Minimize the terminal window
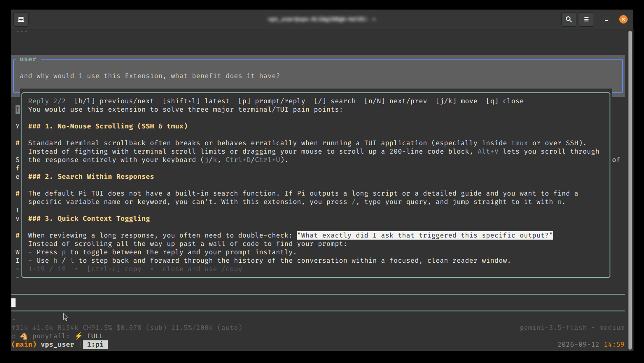The width and height of the screenshot is (644, 363). [607, 20]
